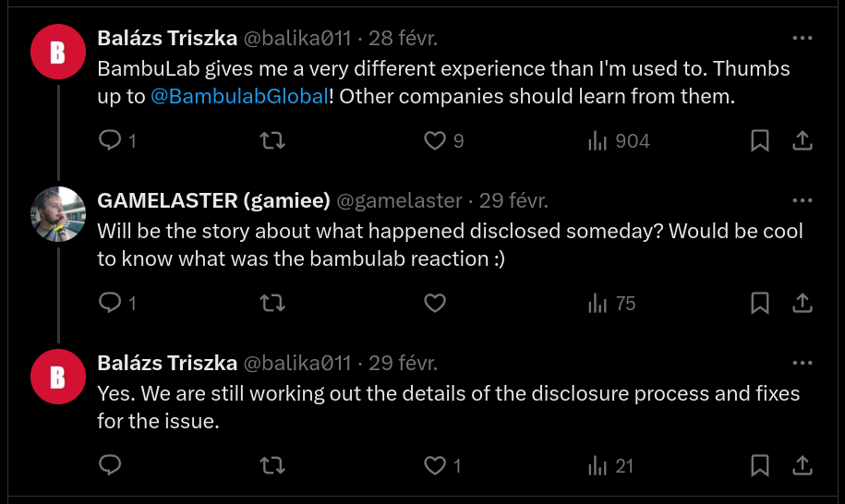Screen dimensions: 845x504
Task: Share the first tweet by Balázs
Action: coord(803,141)
